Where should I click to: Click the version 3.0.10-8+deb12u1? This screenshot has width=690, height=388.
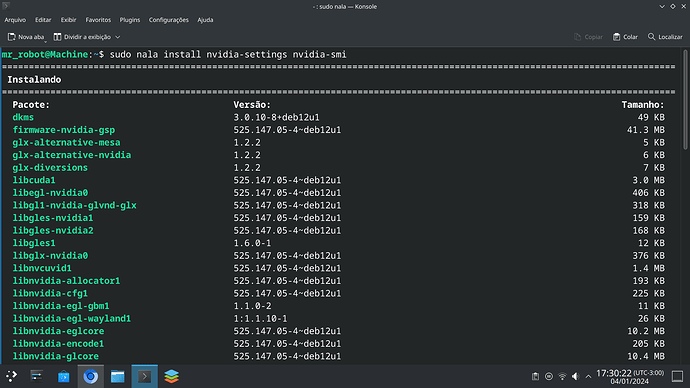point(276,117)
